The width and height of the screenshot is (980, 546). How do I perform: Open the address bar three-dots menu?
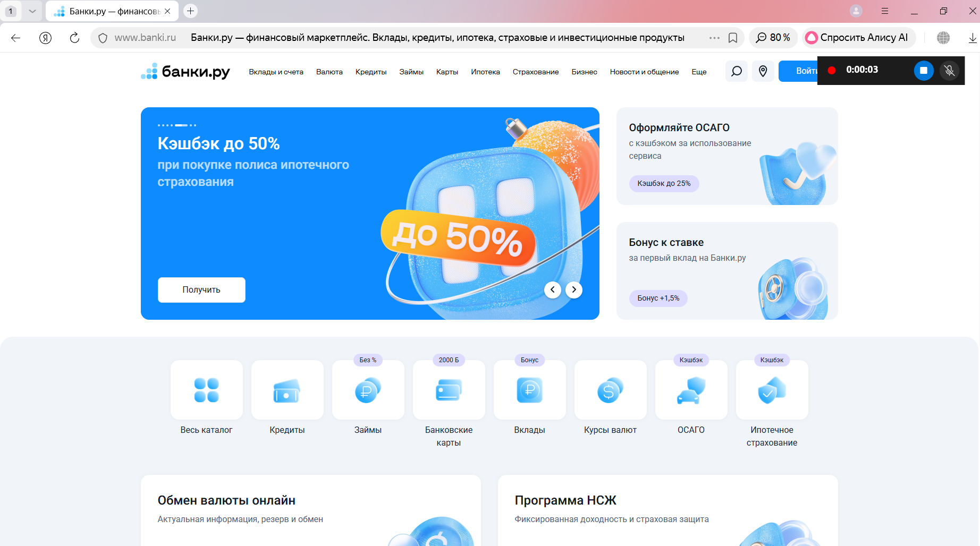[714, 38]
